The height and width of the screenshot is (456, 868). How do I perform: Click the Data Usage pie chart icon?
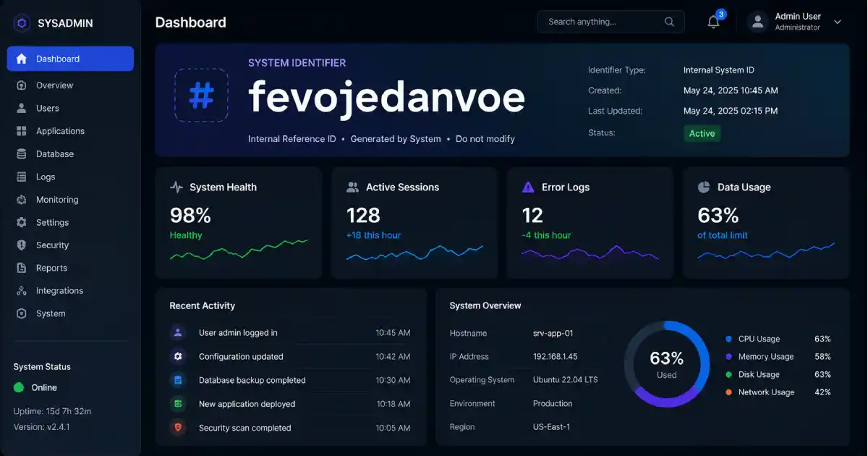tap(704, 187)
